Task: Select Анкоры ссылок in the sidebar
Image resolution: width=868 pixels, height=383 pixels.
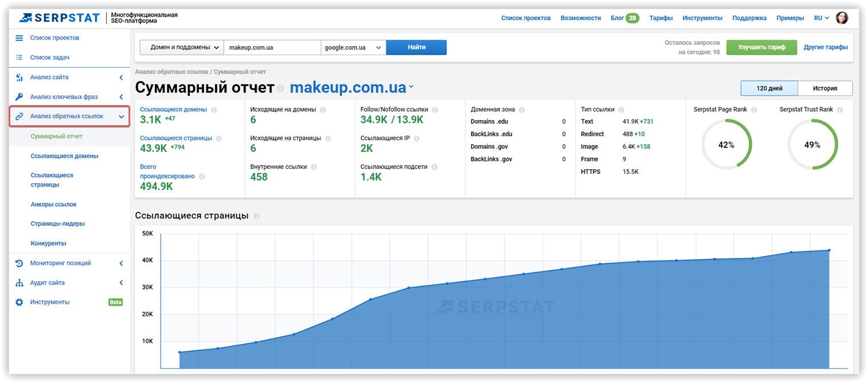Action: pyautogui.click(x=53, y=204)
